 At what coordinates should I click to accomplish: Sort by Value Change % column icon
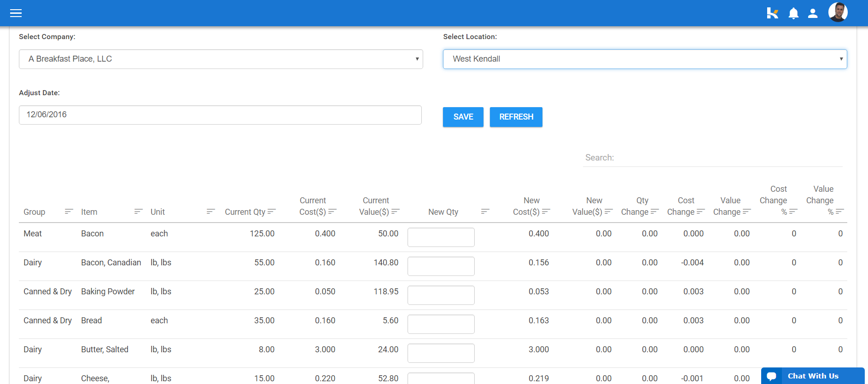coord(840,212)
